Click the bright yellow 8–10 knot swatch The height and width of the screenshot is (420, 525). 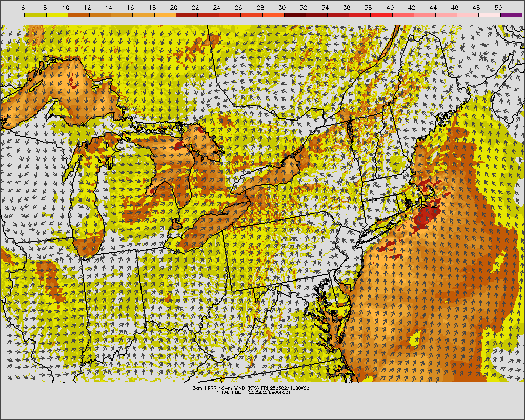pos(57,15)
